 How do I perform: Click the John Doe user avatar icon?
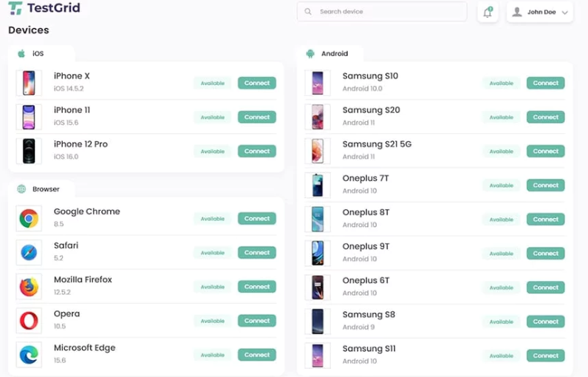point(517,12)
